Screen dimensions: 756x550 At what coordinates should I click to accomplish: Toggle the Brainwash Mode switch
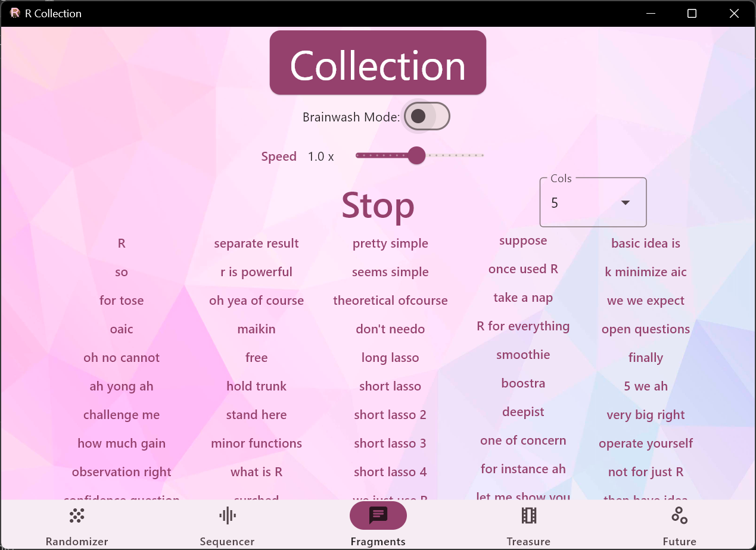pos(426,116)
